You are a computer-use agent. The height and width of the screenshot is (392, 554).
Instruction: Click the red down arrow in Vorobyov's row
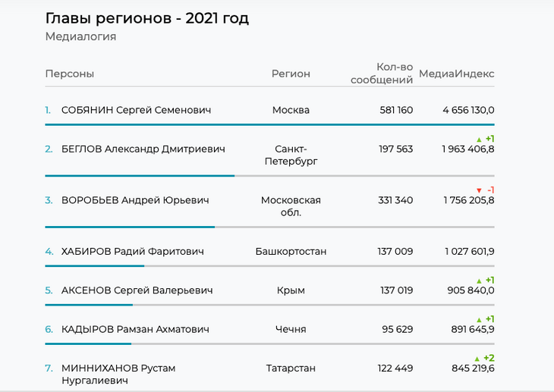tap(479, 190)
